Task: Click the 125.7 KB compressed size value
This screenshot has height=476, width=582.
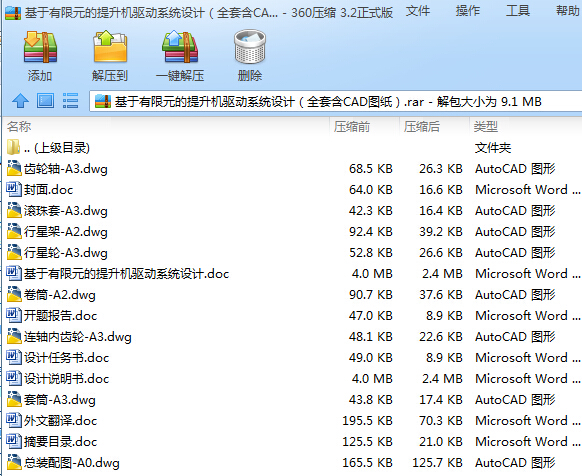Action: pyautogui.click(x=437, y=463)
